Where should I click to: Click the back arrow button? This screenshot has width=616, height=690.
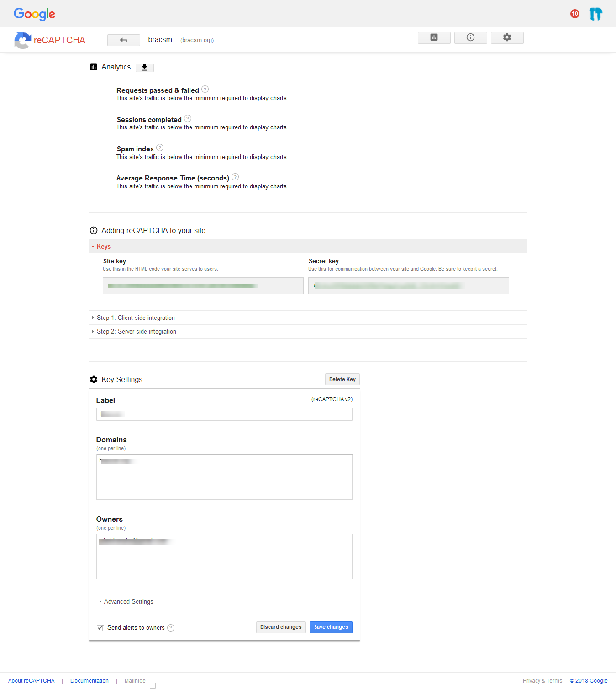[123, 40]
